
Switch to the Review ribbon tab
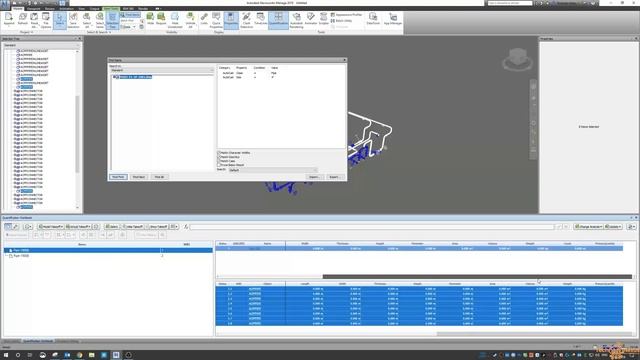49,9
